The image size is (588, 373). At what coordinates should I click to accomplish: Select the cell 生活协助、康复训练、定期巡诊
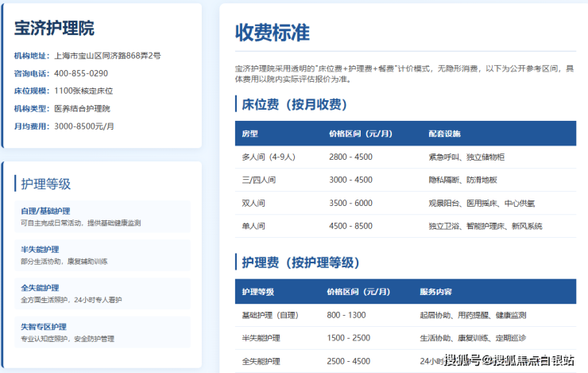click(473, 338)
